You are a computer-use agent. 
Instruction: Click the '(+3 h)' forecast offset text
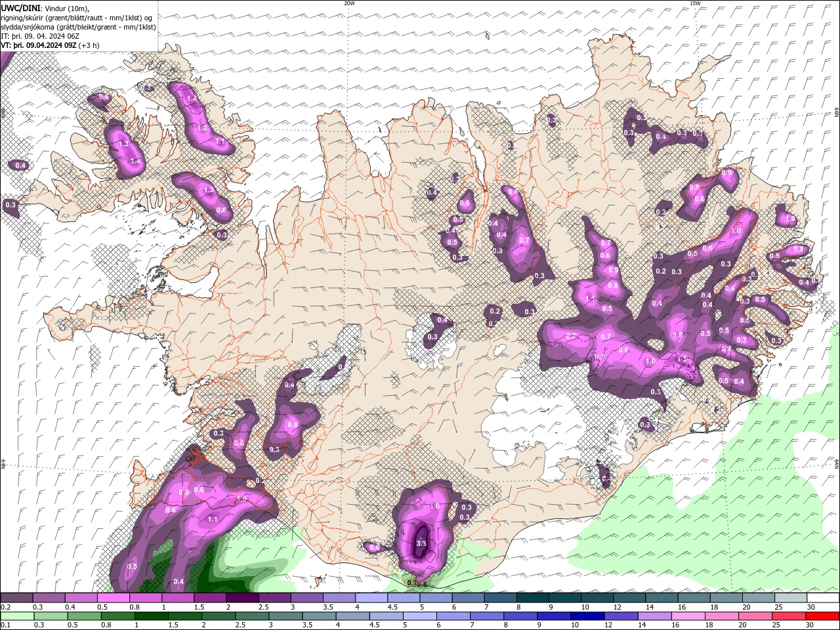tap(89, 45)
